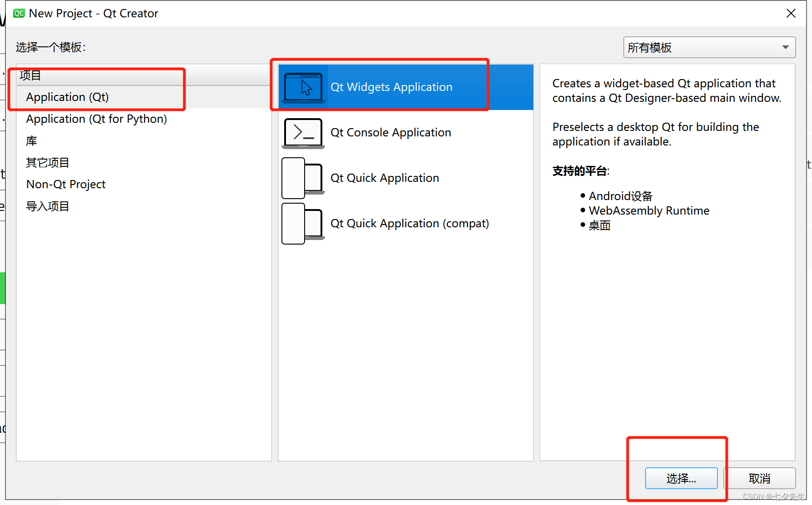Open the 其它项目 category
This screenshot has width=812, height=505.
pos(47,162)
